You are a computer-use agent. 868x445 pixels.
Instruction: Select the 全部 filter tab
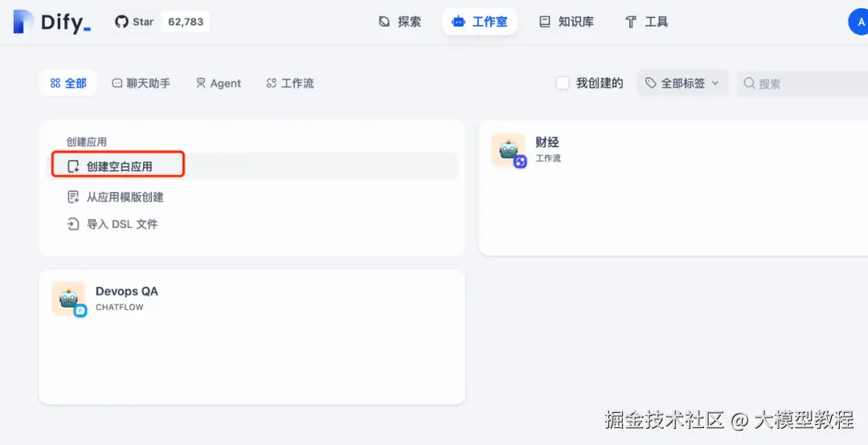[68, 83]
